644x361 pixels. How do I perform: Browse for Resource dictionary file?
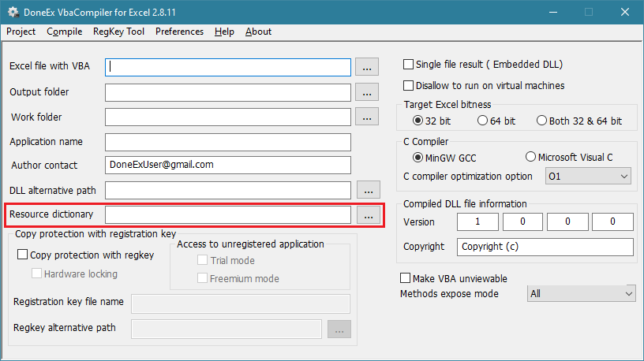click(x=369, y=215)
